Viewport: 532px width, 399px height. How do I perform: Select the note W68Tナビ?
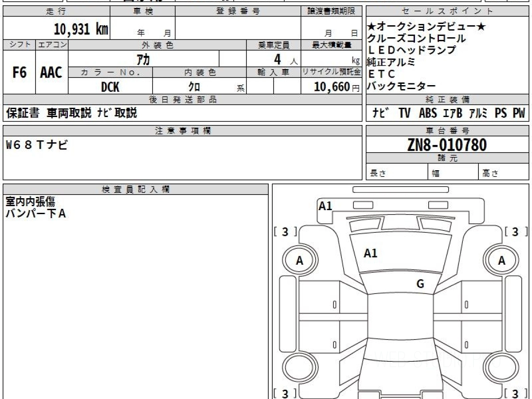point(37,145)
